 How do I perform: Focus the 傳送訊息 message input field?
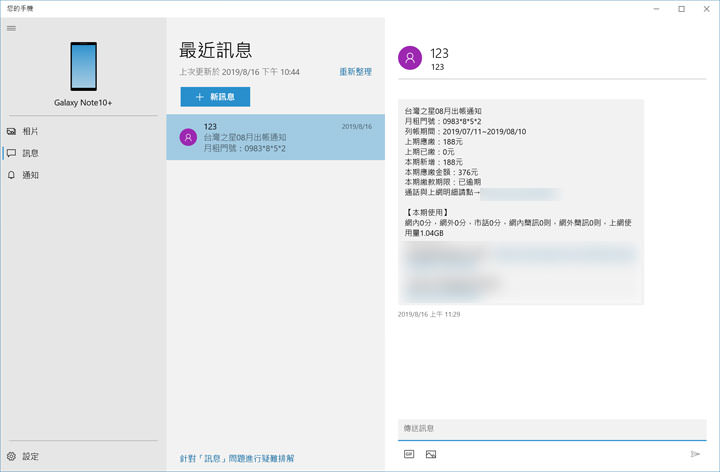pyautogui.click(x=552, y=429)
